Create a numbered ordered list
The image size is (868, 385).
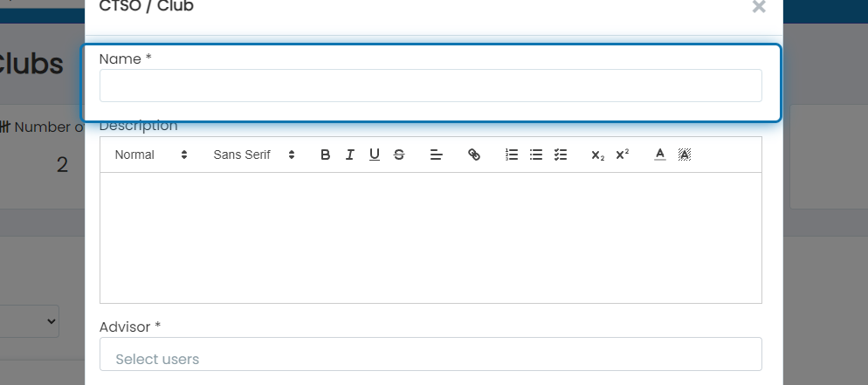[512, 155]
